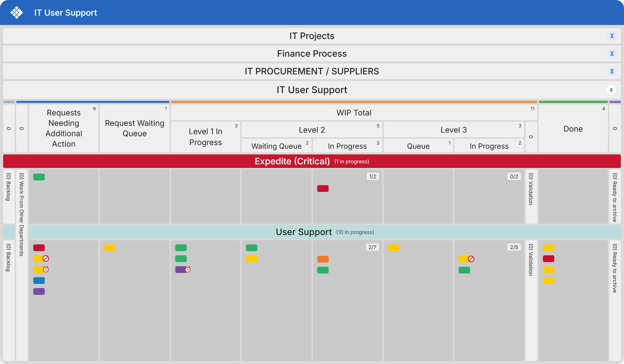
Task: Click Level 3 Queue subcolumn header
Action: [418, 146]
